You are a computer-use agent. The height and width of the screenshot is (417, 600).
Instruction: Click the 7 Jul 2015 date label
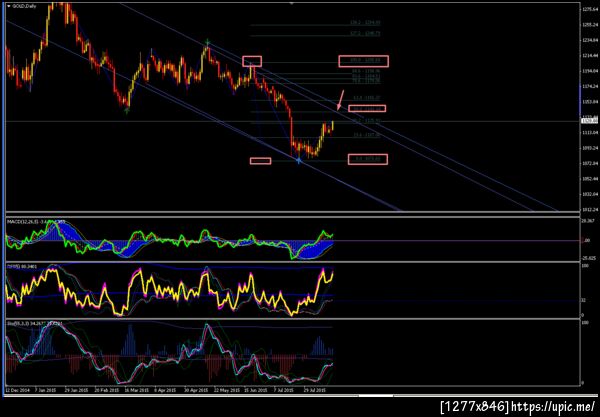pos(284,391)
